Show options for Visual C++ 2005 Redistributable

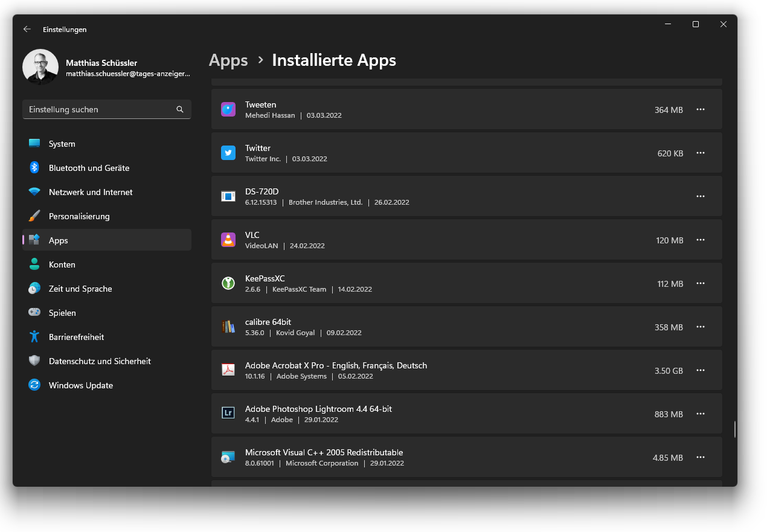[x=701, y=457]
